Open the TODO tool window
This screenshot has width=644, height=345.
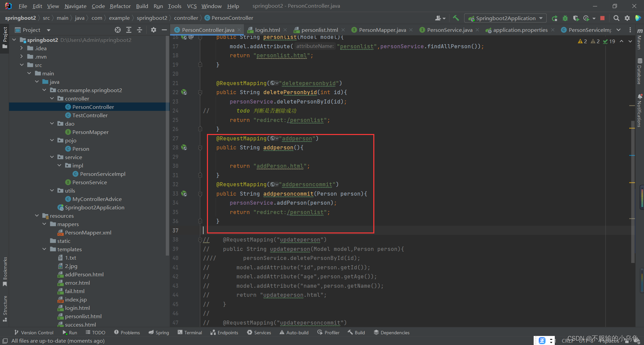(x=95, y=333)
